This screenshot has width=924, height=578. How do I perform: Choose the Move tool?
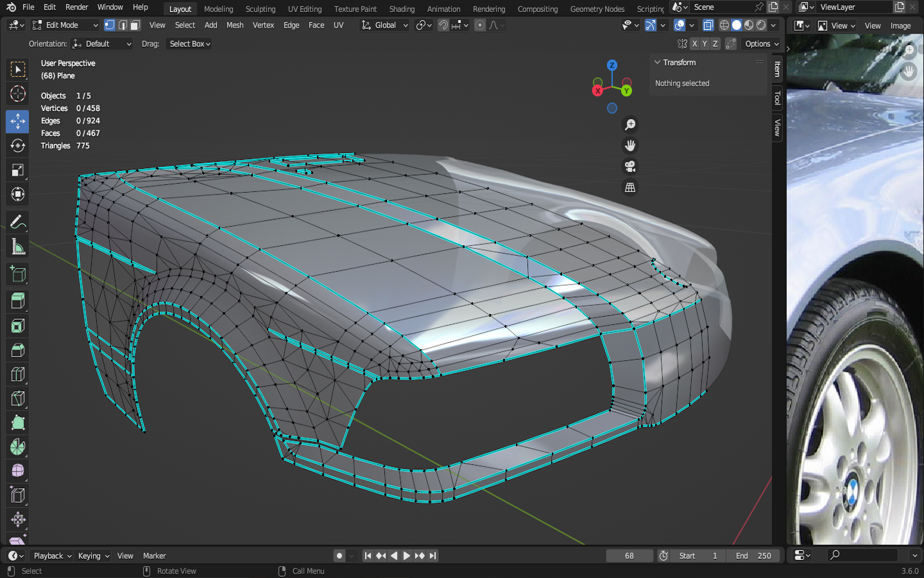point(17,121)
